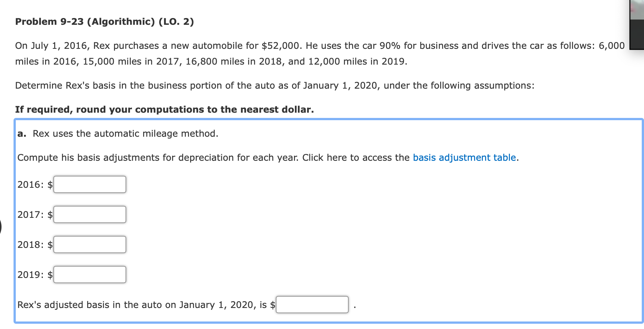
Task: Click the 2017 depreciation amount field
Action: click(89, 214)
